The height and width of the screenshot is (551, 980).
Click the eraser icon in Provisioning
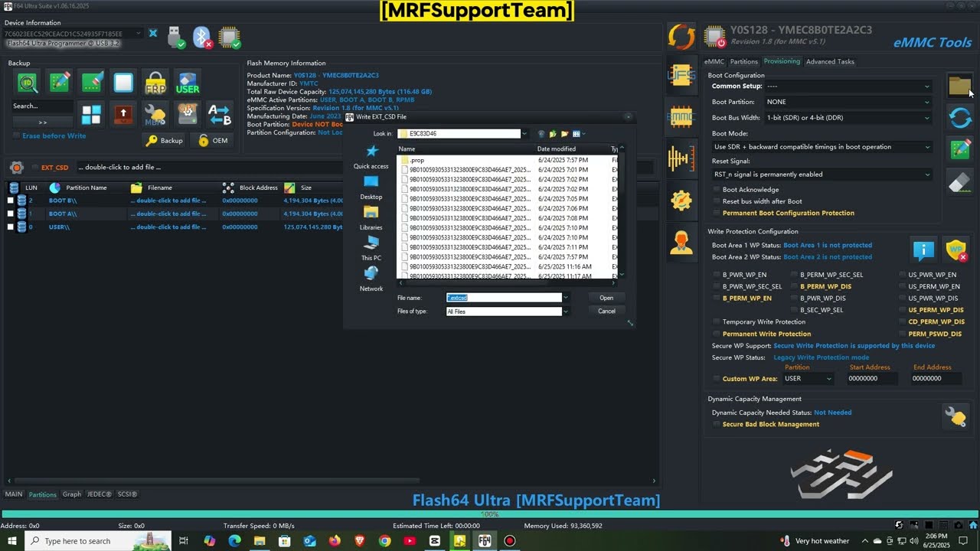click(960, 182)
